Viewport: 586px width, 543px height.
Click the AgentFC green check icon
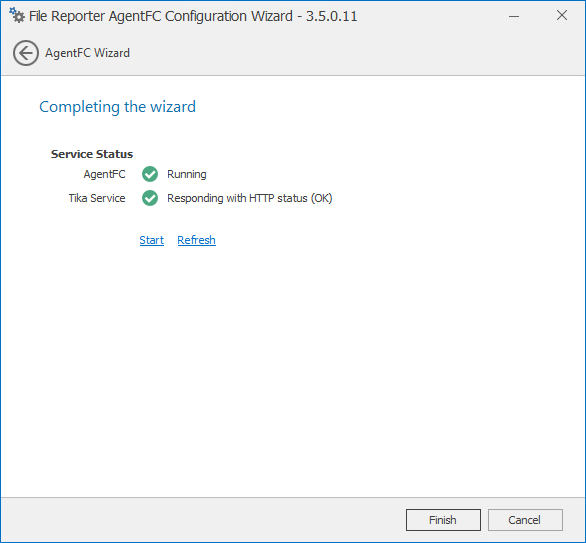[150, 174]
